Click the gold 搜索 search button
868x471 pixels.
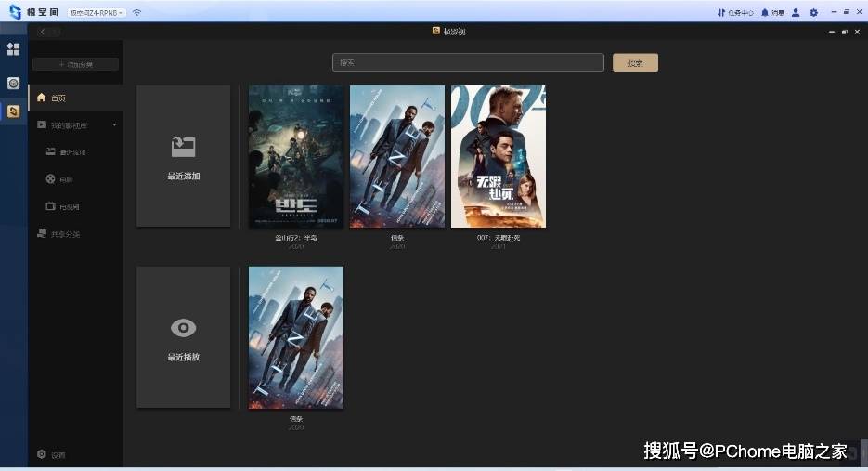[x=636, y=62]
